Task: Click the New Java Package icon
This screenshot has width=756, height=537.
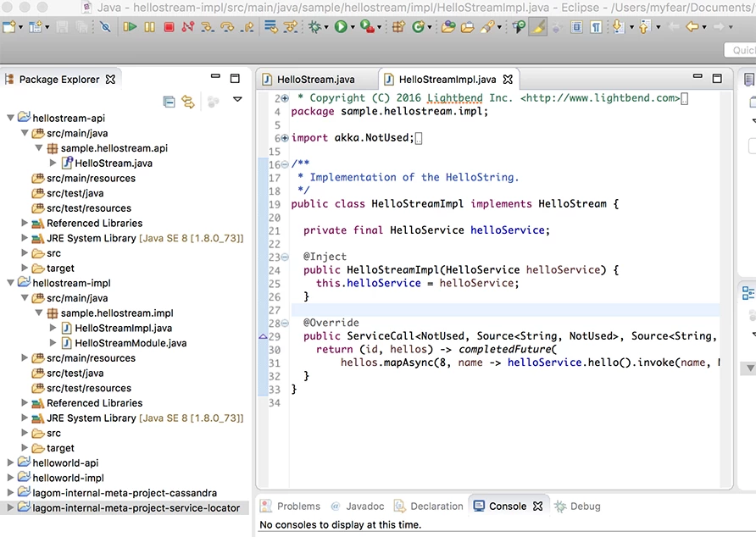Action: click(397, 26)
